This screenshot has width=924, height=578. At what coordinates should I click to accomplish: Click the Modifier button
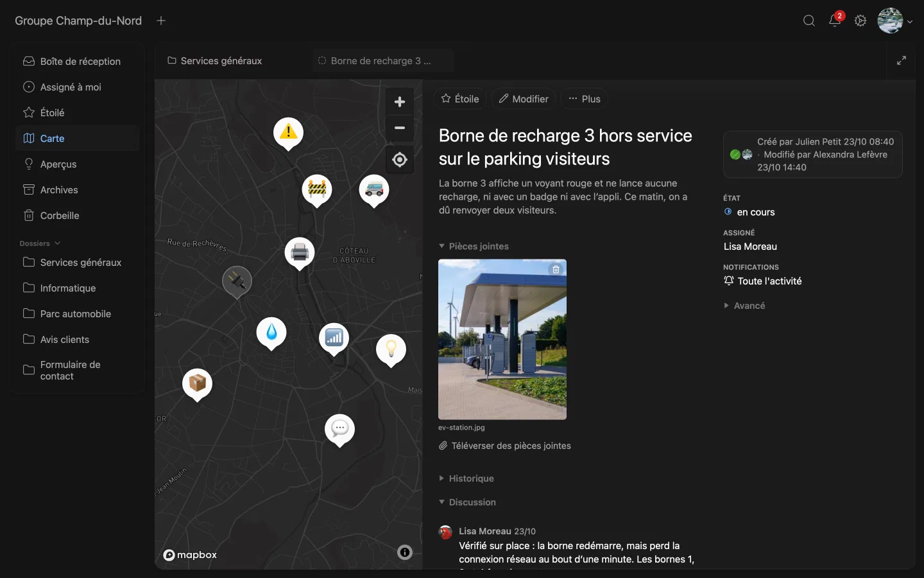pos(524,99)
